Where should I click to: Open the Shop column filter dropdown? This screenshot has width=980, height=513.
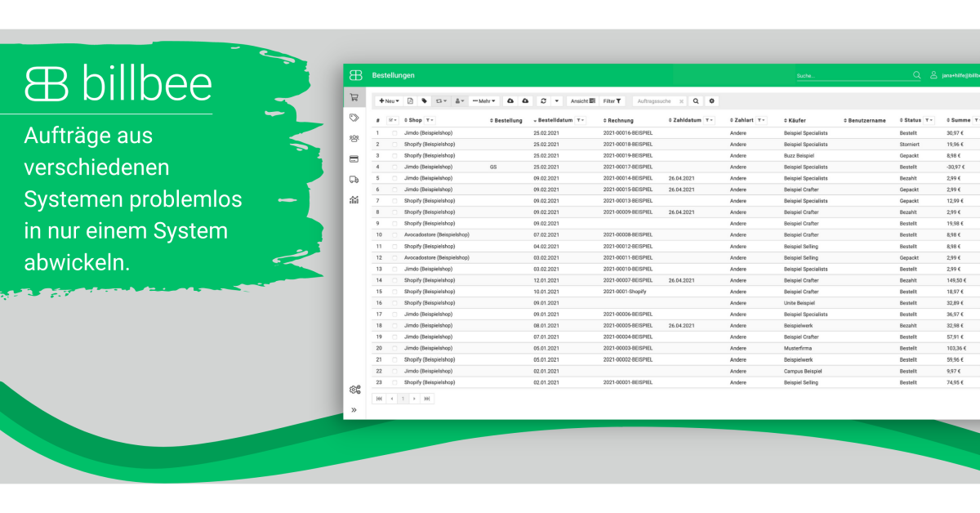430,120
